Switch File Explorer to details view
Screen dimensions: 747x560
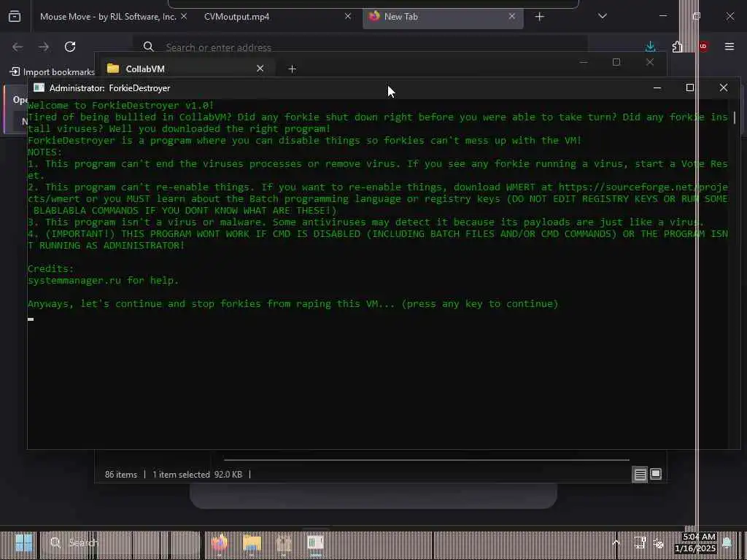640,474
